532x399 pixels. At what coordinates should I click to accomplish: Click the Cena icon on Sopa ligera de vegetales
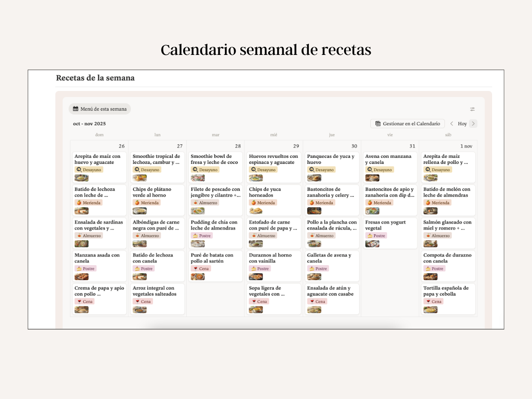point(254,302)
